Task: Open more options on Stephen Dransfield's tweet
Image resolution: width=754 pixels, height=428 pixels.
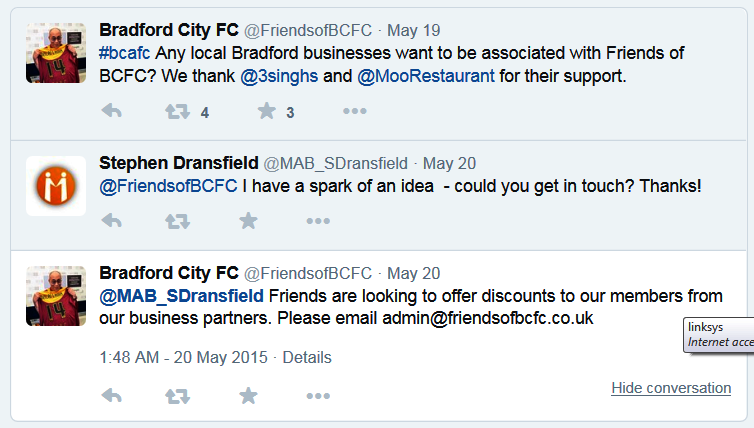Action: coord(318,220)
